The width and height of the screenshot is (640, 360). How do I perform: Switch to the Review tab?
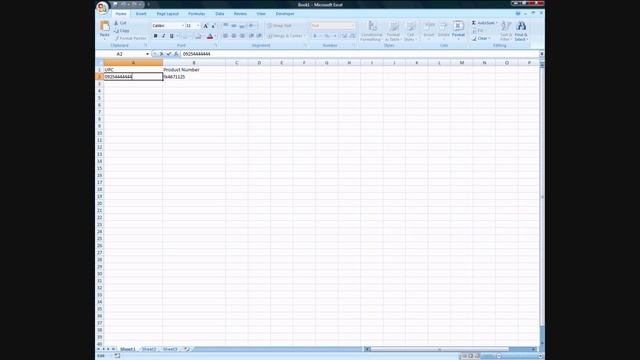pos(240,14)
